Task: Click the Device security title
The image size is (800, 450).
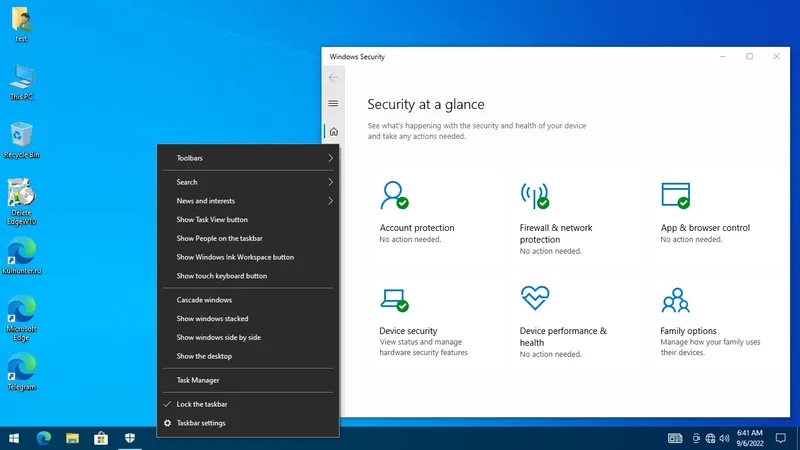Action: [x=408, y=331]
